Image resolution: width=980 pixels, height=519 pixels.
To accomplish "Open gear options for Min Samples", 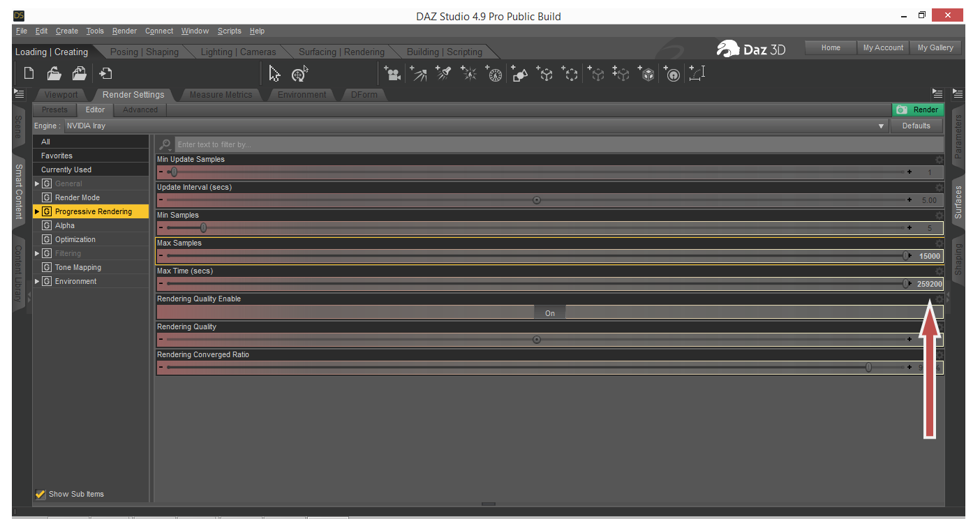I will 939,216.
